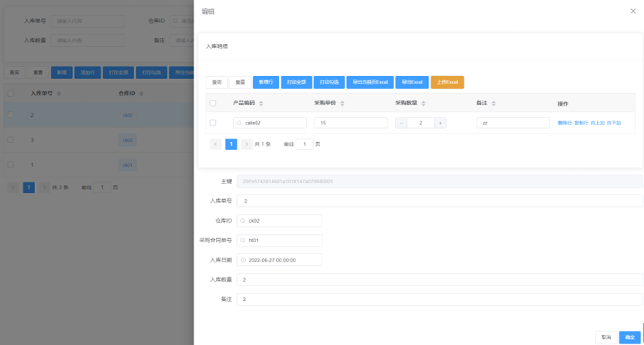Click the 向上加 link
Viewport: 644px width, 345px height.
tap(598, 123)
